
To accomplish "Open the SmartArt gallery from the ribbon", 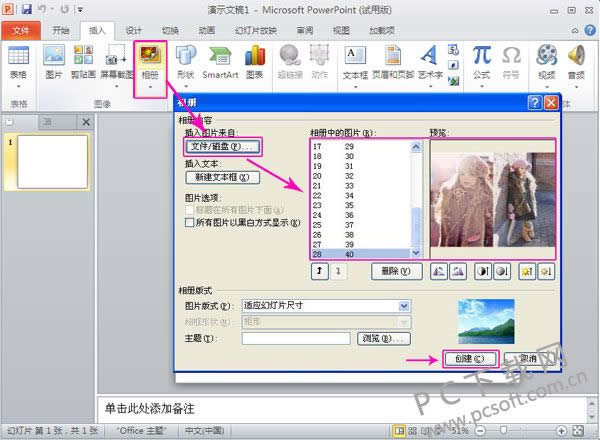I will (x=220, y=60).
